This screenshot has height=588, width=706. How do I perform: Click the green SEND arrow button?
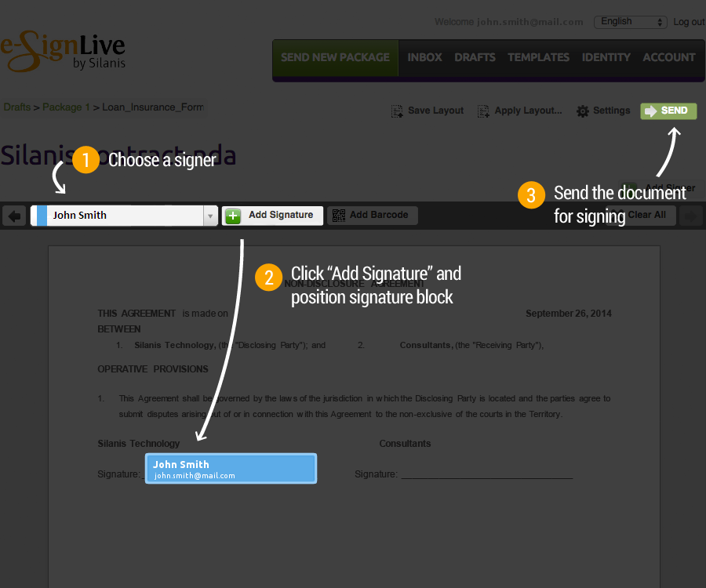pos(668,111)
